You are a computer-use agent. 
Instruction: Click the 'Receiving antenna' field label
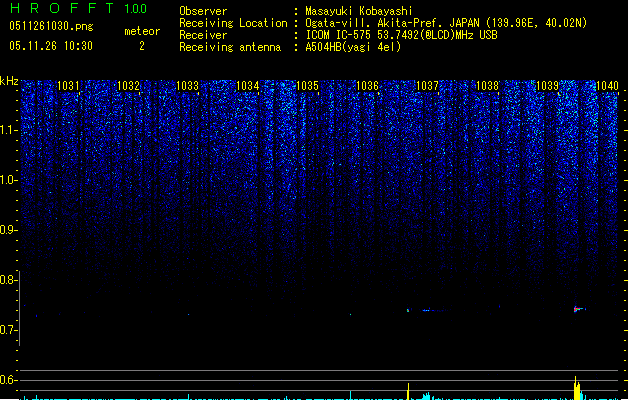click(230, 47)
